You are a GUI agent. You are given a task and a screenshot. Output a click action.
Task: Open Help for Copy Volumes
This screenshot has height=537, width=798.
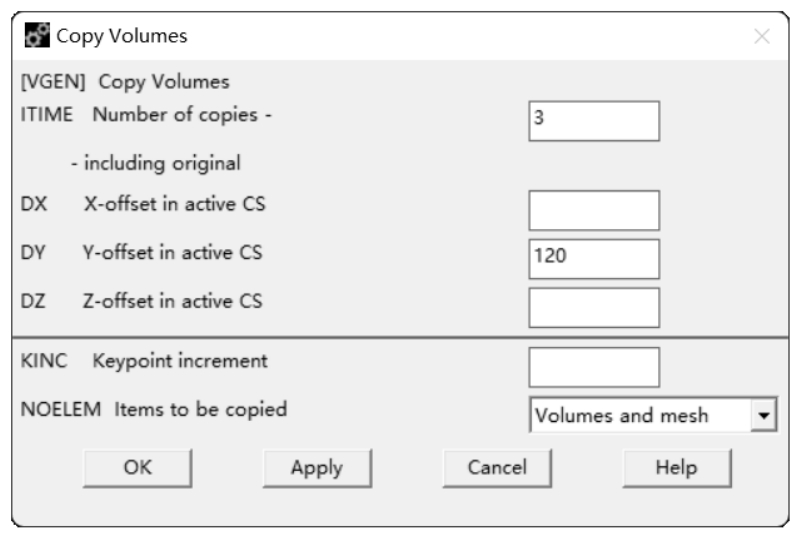tap(676, 467)
